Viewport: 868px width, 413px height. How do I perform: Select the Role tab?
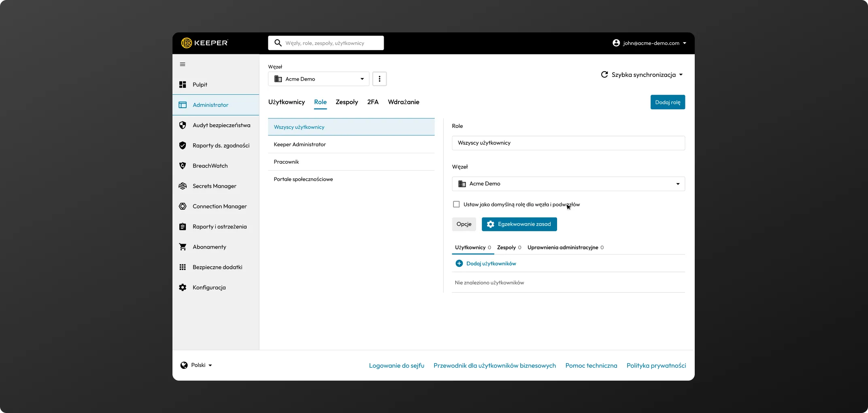(320, 102)
